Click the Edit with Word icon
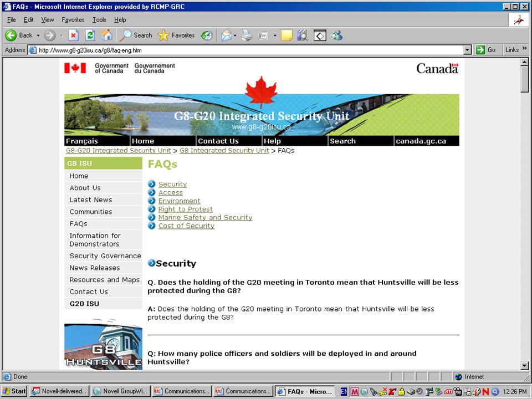 264,35
